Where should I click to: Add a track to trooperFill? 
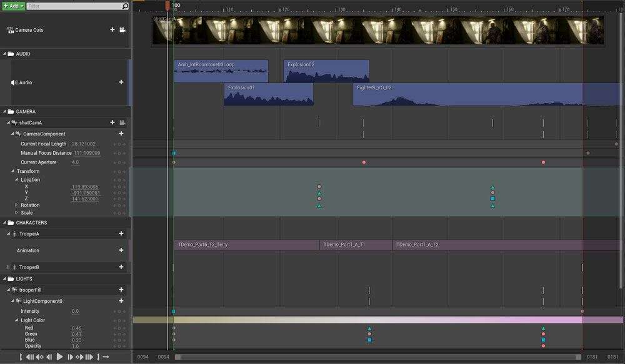[x=121, y=290]
